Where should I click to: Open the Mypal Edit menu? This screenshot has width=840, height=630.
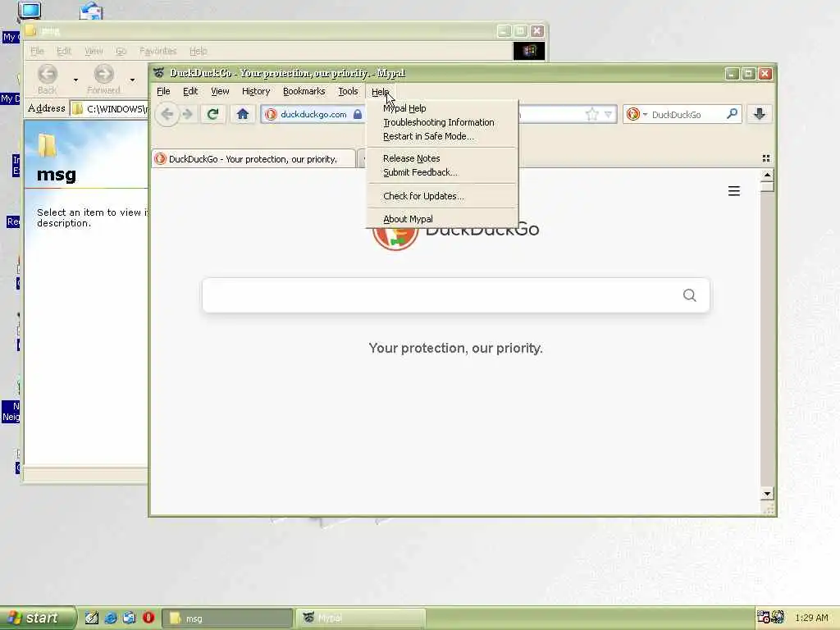pyautogui.click(x=190, y=92)
